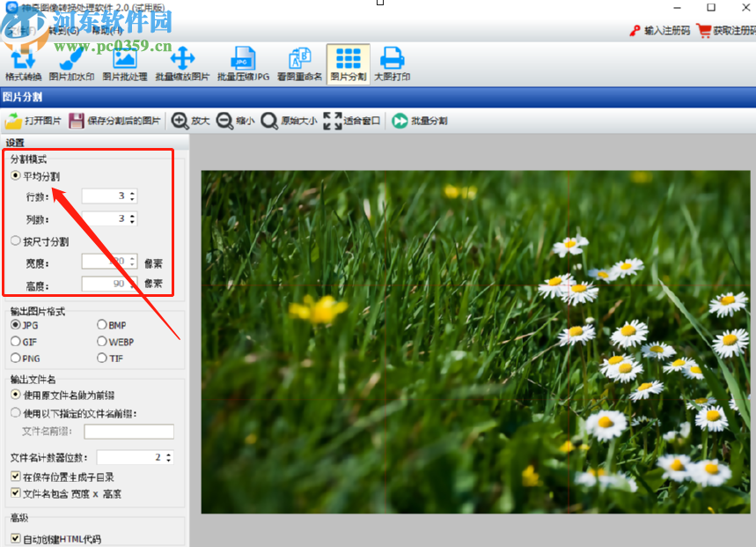Screen dimensions: 756x547
Task: Choose WEBP output format
Action: coord(102,342)
